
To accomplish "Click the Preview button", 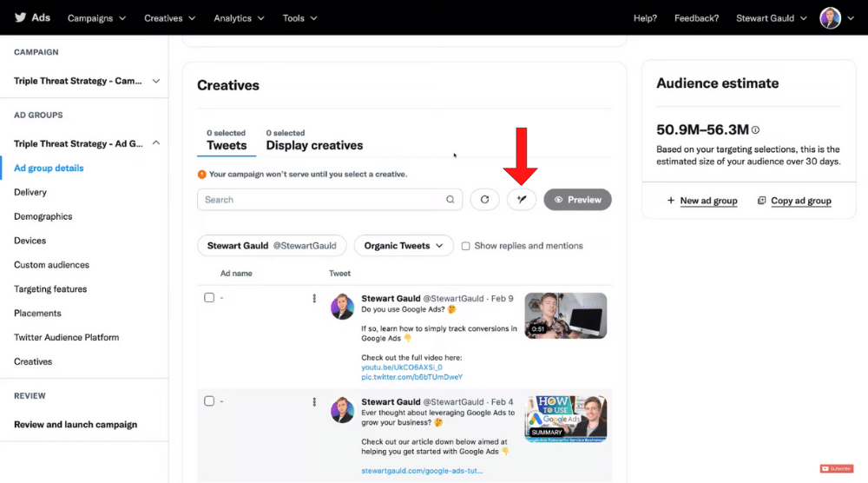I will pos(577,200).
